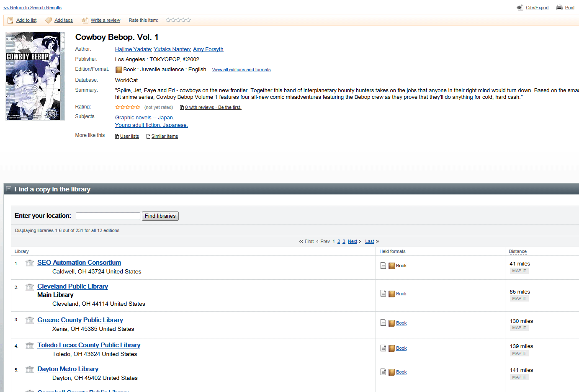Open subject Graphic novels -- Japan

click(x=145, y=118)
